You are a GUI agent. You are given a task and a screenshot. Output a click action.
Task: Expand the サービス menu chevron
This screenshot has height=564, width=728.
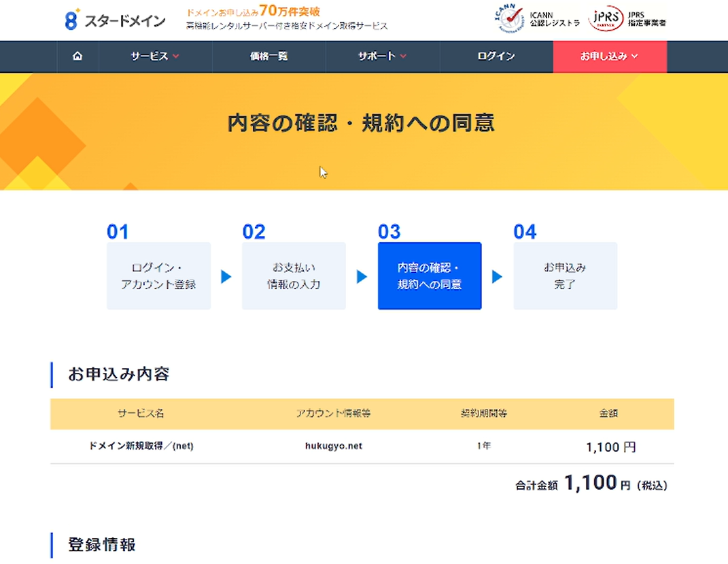pos(176,56)
